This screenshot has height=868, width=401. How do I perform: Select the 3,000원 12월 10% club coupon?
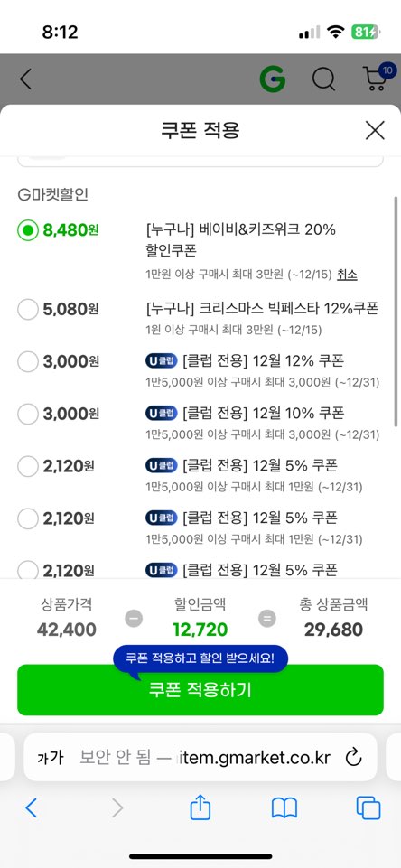(x=28, y=414)
